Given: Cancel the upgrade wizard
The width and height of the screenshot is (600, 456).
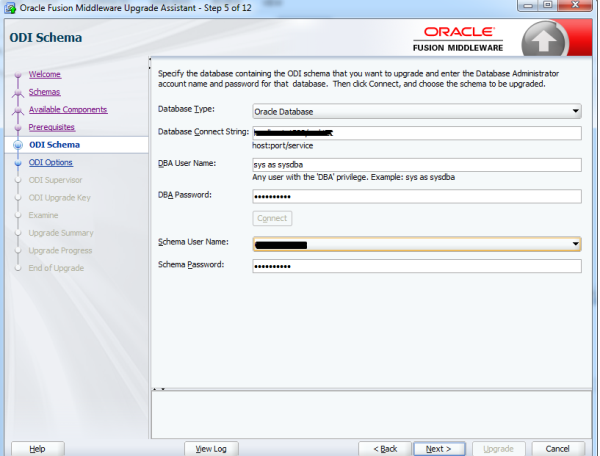Looking at the screenshot, I should pos(558,448).
